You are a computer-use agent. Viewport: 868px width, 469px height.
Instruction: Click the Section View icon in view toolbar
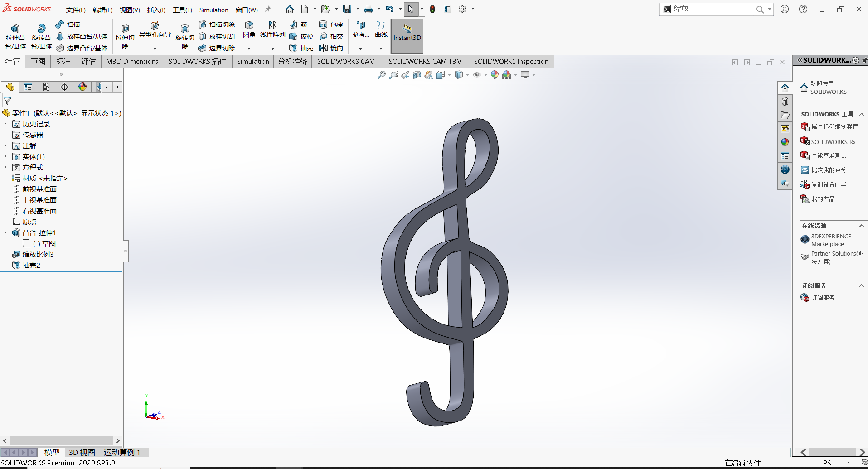[x=417, y=75]
